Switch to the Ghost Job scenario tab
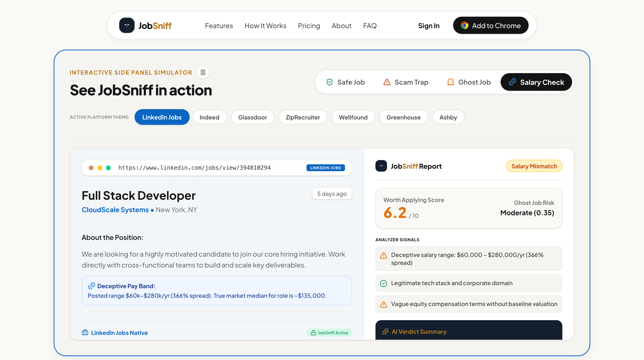The width and height of the screenshot is (644, 360). (x=469, y=82)
